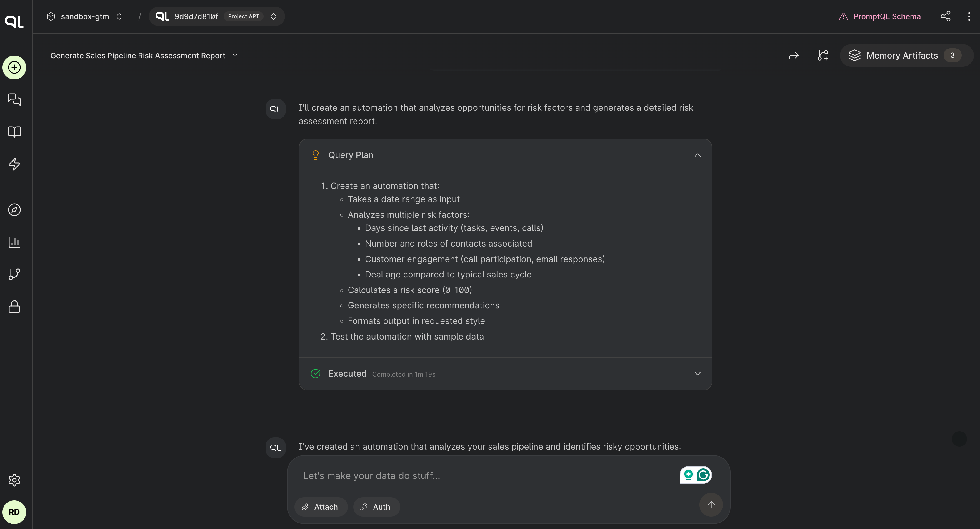
Task: Click the sandbox-gtm cube icon
Action: tap(51, 16)
